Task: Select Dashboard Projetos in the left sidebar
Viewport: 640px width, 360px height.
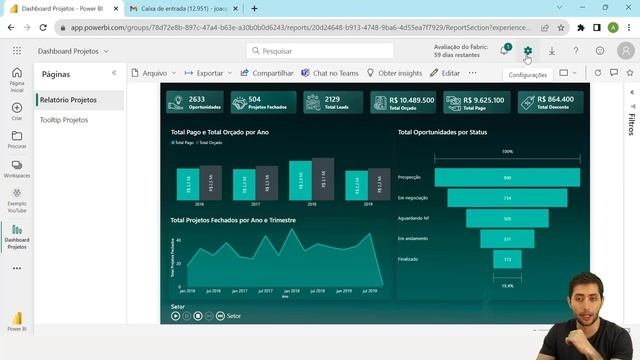Action: click(x=17, y=237)
